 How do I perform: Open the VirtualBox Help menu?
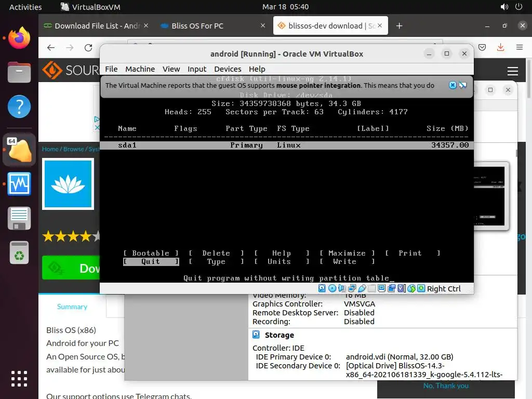pyautogui.click(x=257, y=69)
